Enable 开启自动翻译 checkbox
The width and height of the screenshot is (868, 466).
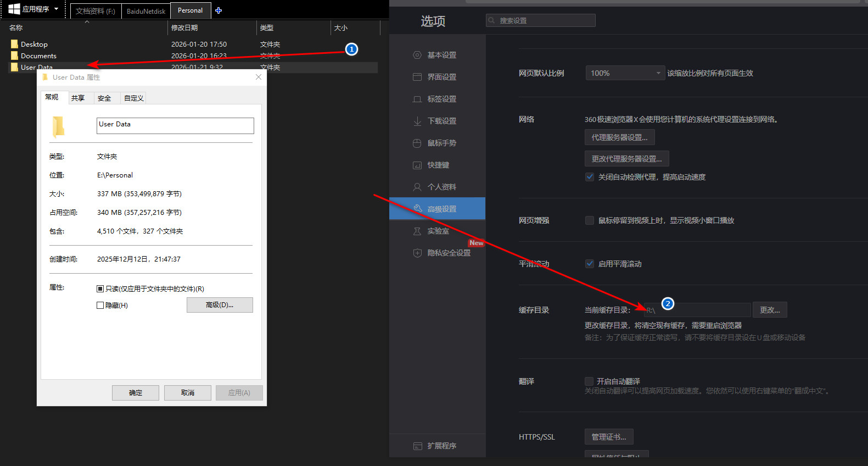589,381
